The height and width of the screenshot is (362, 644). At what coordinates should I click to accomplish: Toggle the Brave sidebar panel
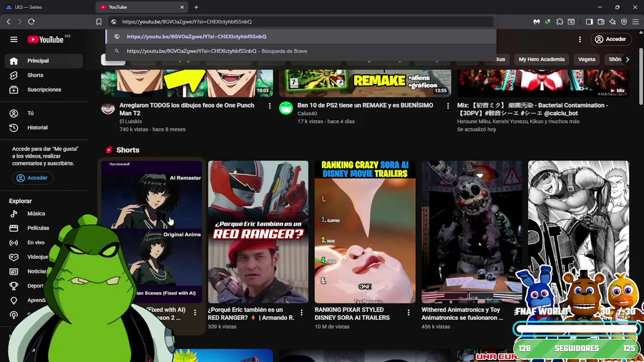click(590, 22)
